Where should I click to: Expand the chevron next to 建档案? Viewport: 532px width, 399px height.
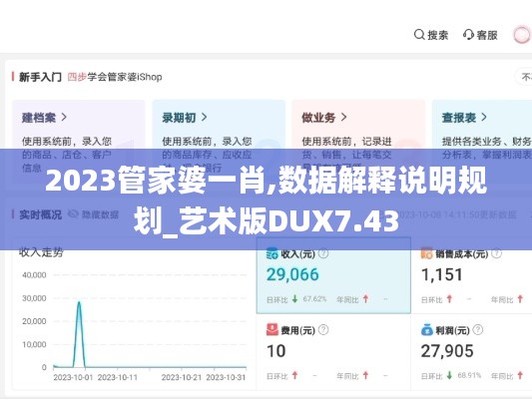64,118
